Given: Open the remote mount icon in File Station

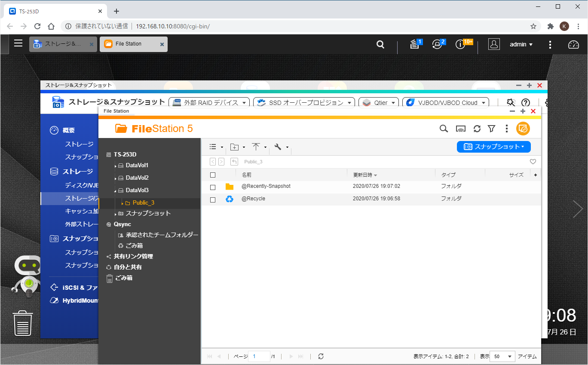Looking at the screenshot, I should pyautogui.click(x=461, y=129).
